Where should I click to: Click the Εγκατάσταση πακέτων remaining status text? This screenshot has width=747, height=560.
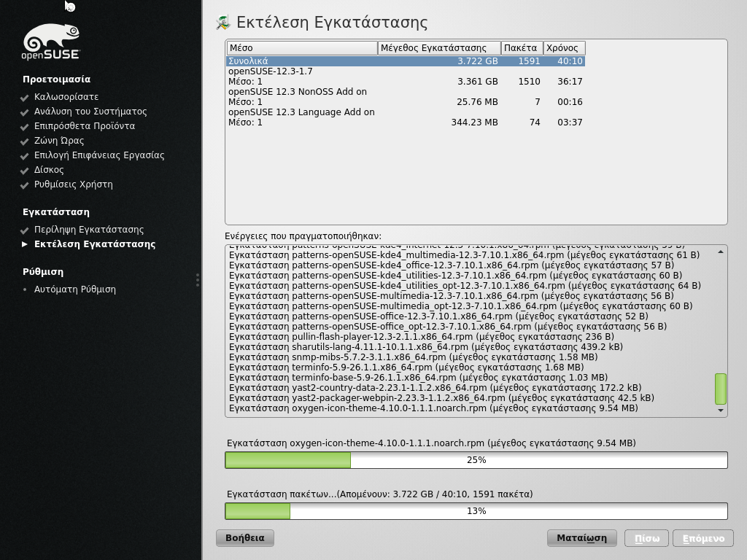pos(379,494)
